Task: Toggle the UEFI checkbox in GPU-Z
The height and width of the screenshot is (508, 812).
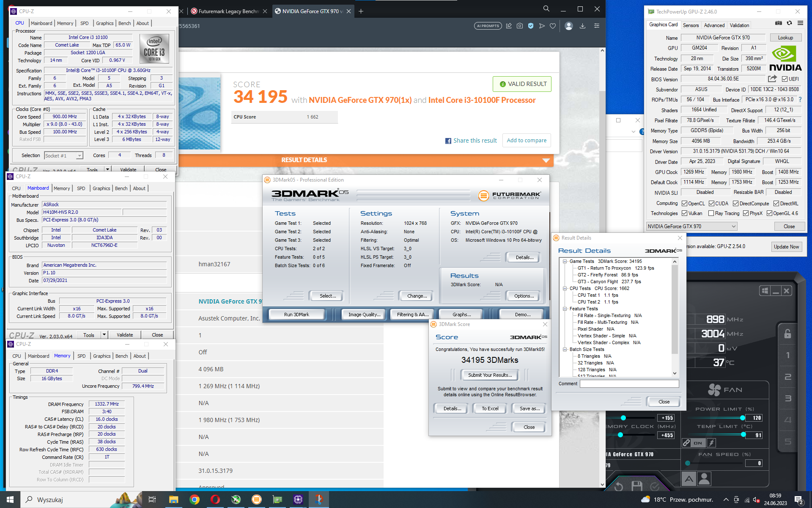Action: pyautogui.click(x=785, y=79)
